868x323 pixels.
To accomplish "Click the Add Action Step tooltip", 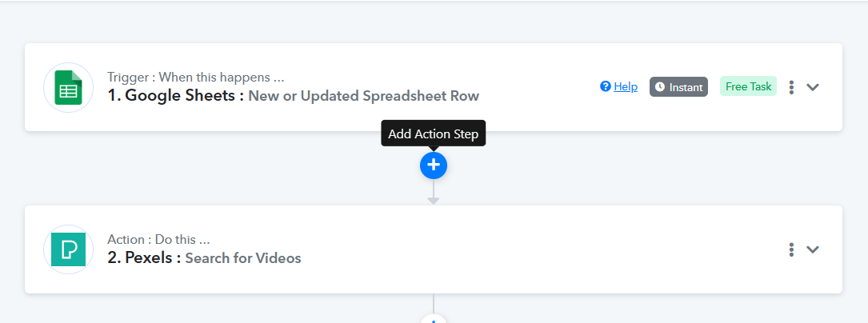I will point(434,134).
